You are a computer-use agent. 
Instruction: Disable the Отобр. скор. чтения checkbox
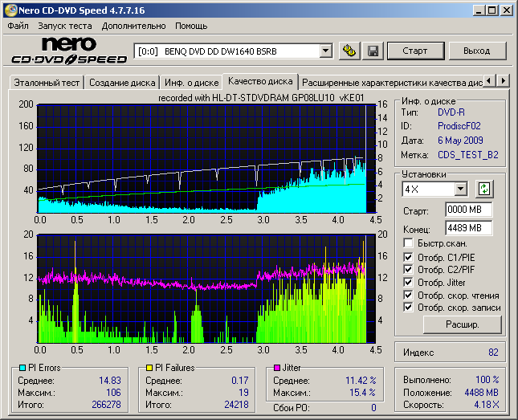click(408, 295)
